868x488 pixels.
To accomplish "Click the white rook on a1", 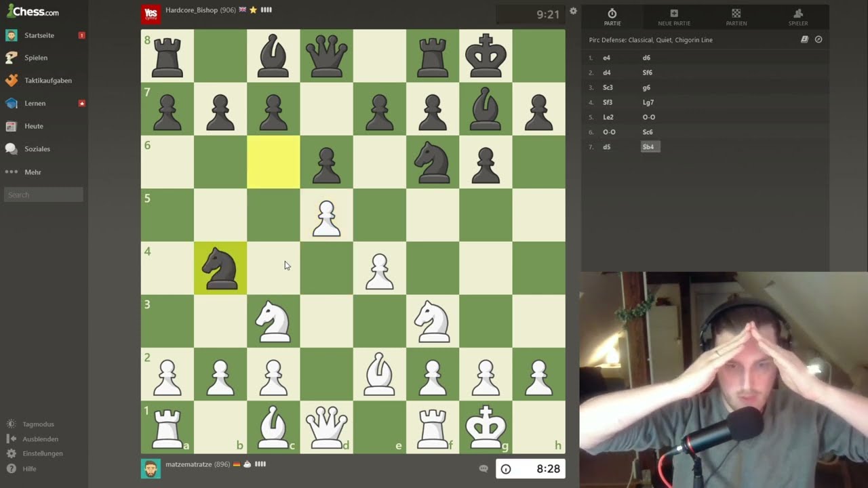I will pyautogui.click(x=167, y=427).
